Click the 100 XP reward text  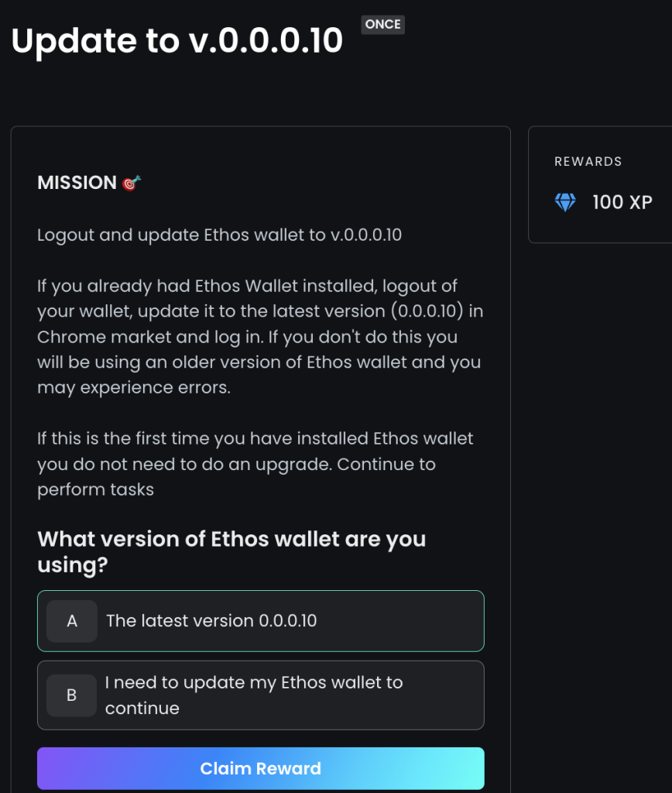click(622, 202)
